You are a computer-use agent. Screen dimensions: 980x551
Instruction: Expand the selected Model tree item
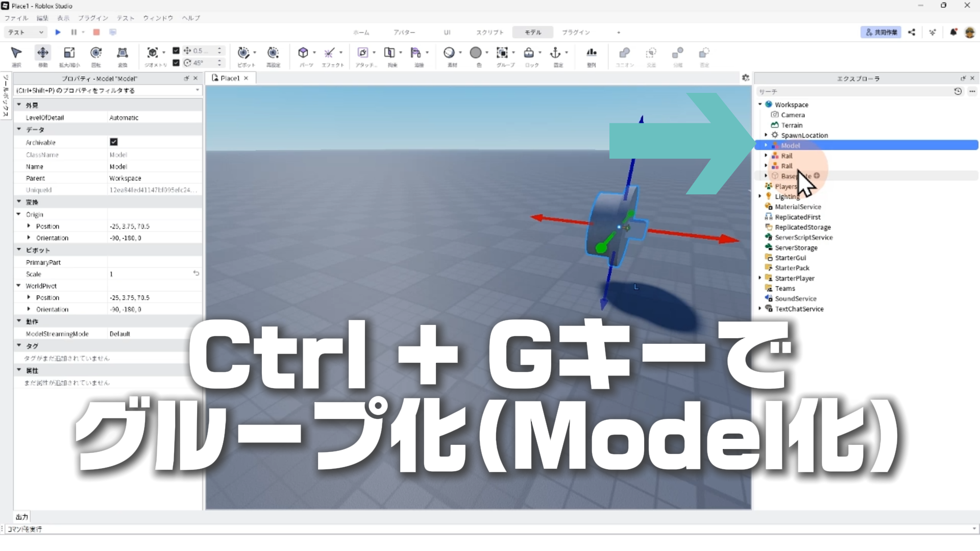coord(766,145)
